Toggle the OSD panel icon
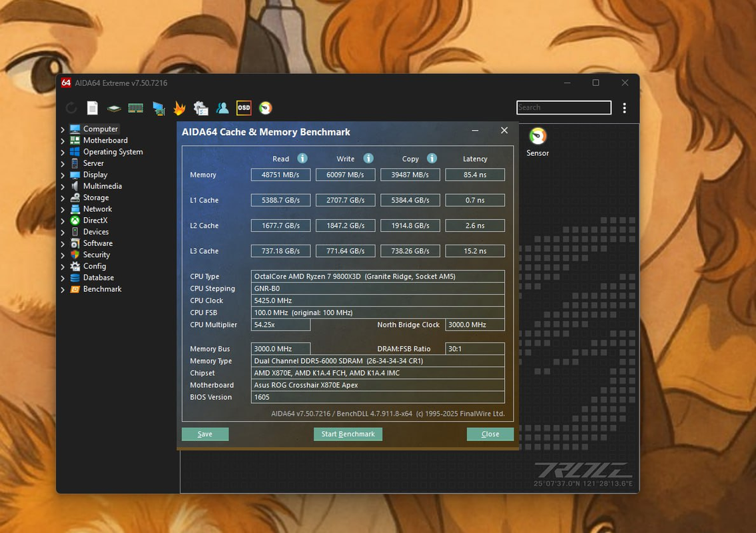 pos(244,107)
